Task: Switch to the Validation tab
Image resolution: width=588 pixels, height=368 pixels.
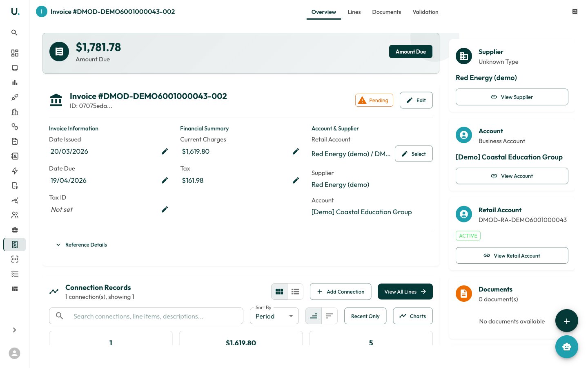Action: [x=425, y=12]
